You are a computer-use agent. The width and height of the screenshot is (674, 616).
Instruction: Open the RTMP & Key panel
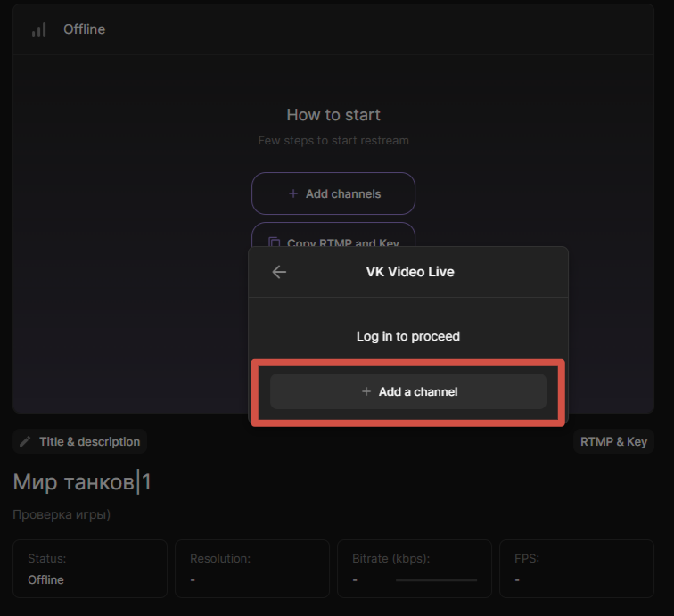[x=613, y=441]
